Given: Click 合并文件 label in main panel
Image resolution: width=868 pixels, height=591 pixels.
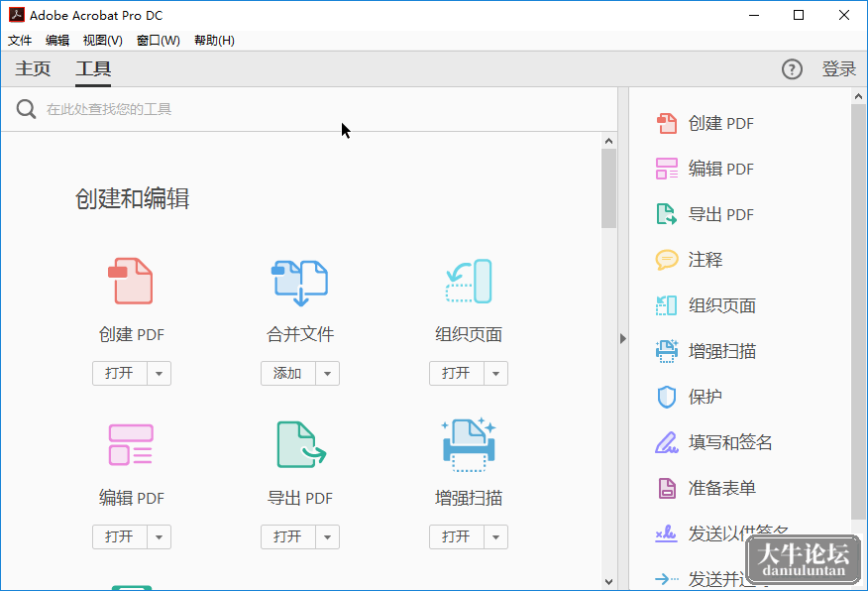Looking at the screenshot, I should [300, 334].
